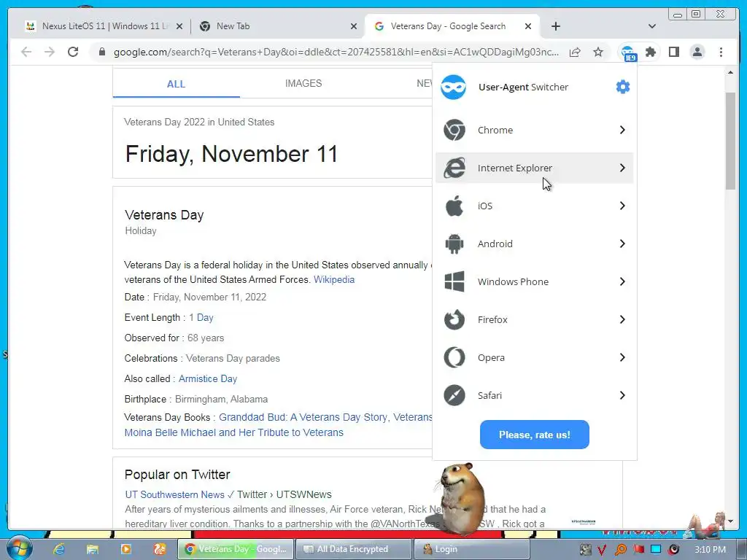747x560 pixels.
Task: Click the Internet Explorer logo icon
Action: click(454, 168)
